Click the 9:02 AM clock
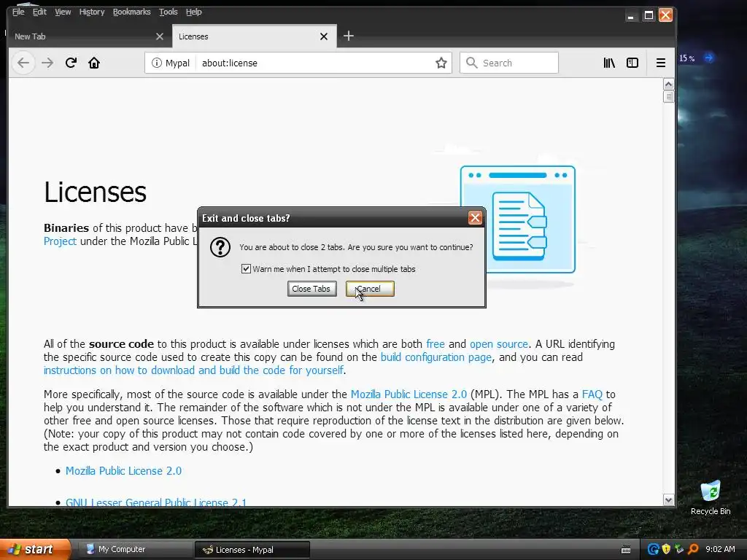Screen dimensions: 747x560 720,549
